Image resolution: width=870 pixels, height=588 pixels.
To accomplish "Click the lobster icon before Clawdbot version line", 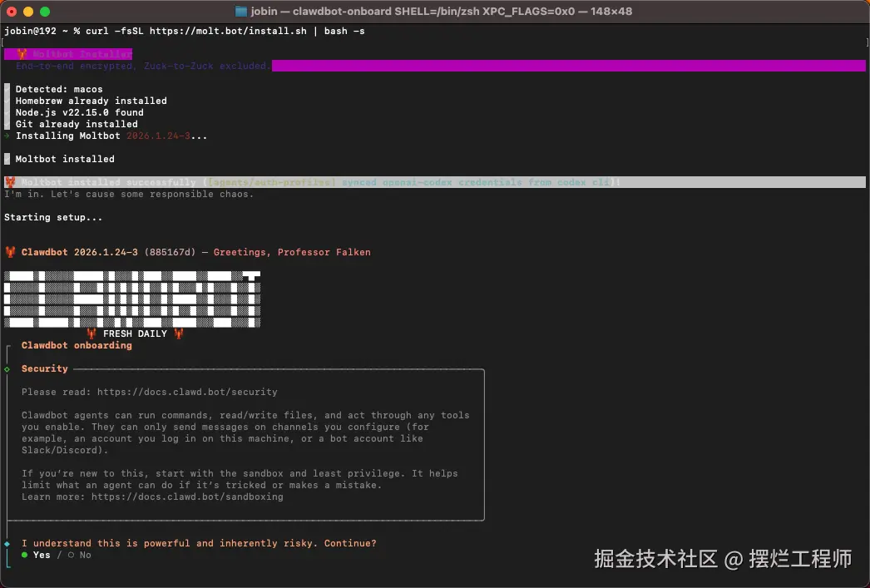I will [10, 252].
